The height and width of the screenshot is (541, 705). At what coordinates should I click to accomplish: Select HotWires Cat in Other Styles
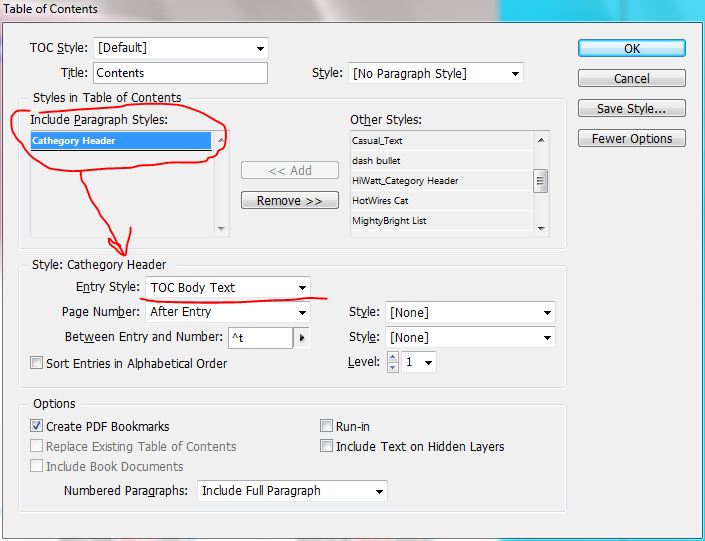442,201
